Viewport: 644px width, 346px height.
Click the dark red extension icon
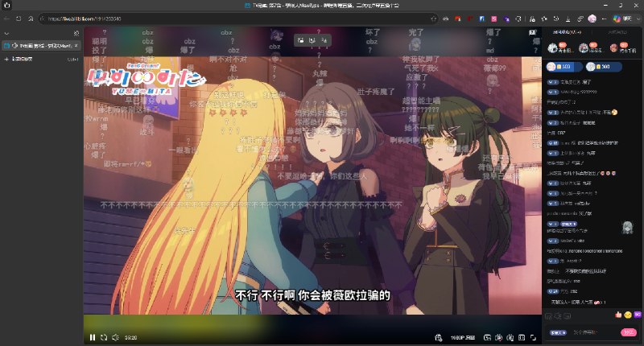point(470,19)
